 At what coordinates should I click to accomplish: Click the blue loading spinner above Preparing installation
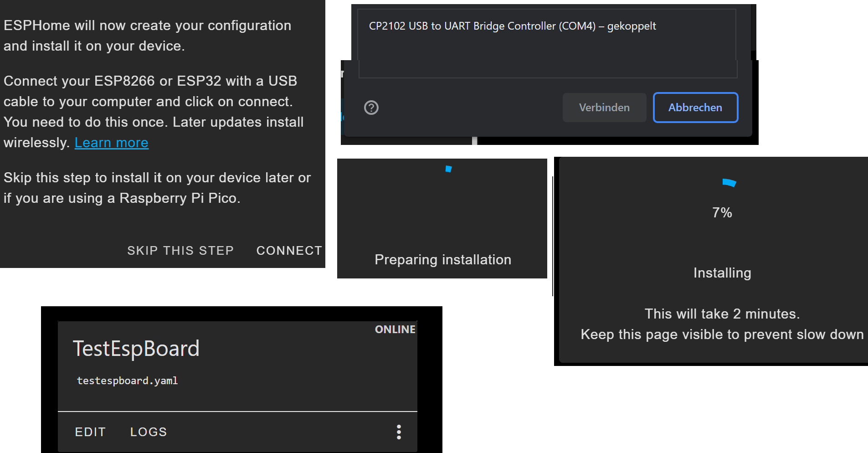click(448, 169)
